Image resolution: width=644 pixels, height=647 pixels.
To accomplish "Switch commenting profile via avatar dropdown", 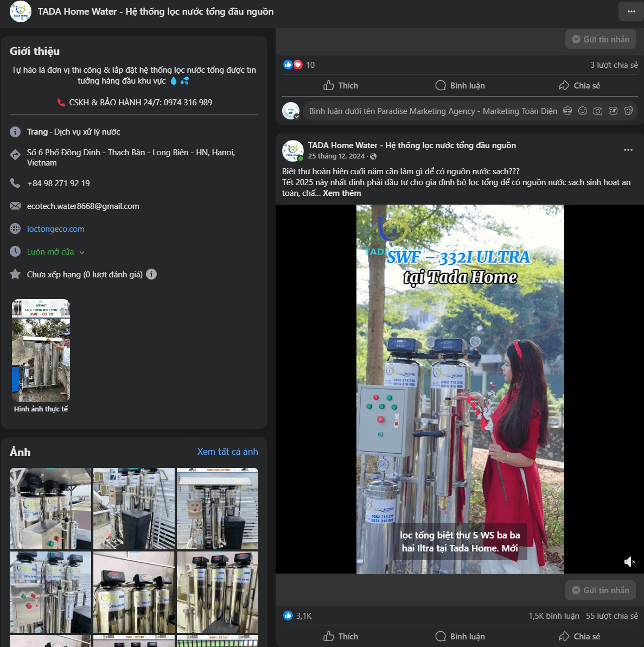I will click(x=291, y=111).
